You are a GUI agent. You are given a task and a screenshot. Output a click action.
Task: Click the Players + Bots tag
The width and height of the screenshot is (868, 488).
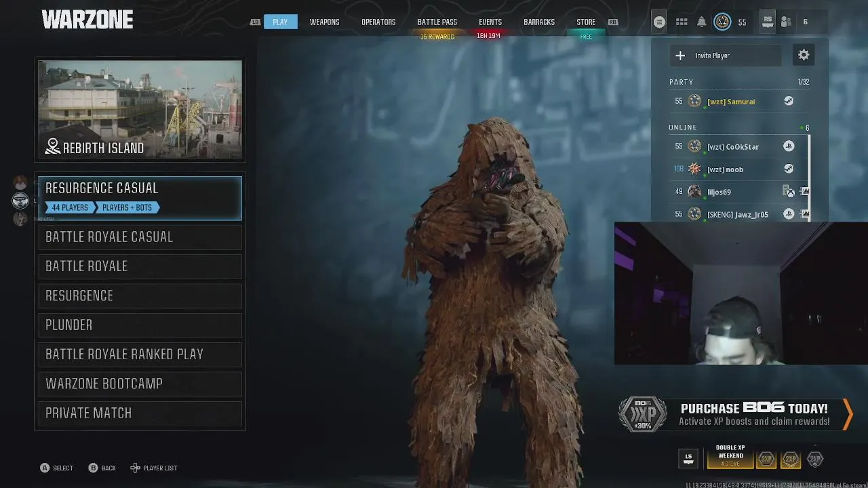127,207
